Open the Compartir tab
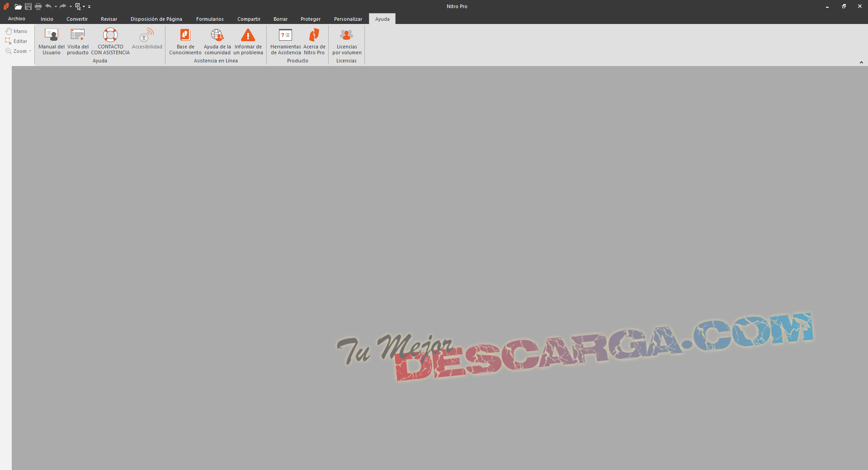This screenshot has height=470, width=868. [249, 19]
